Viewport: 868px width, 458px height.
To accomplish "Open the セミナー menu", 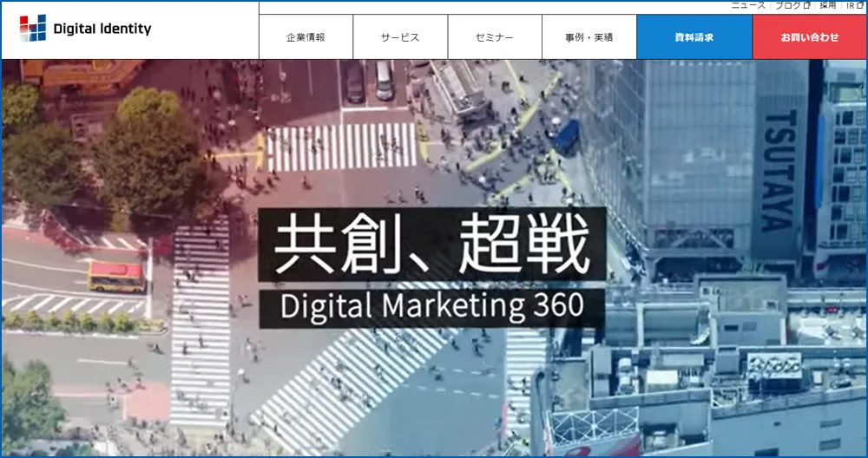I will tap(495, 37).
